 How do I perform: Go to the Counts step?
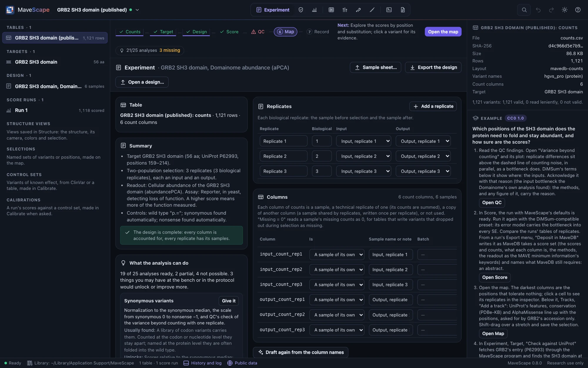point(130,32)
